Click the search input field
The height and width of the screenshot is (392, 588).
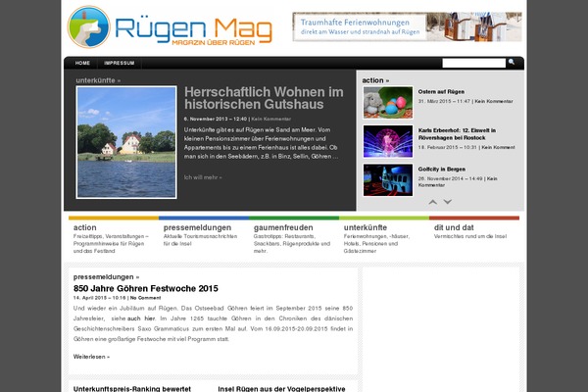pos(474,63)
